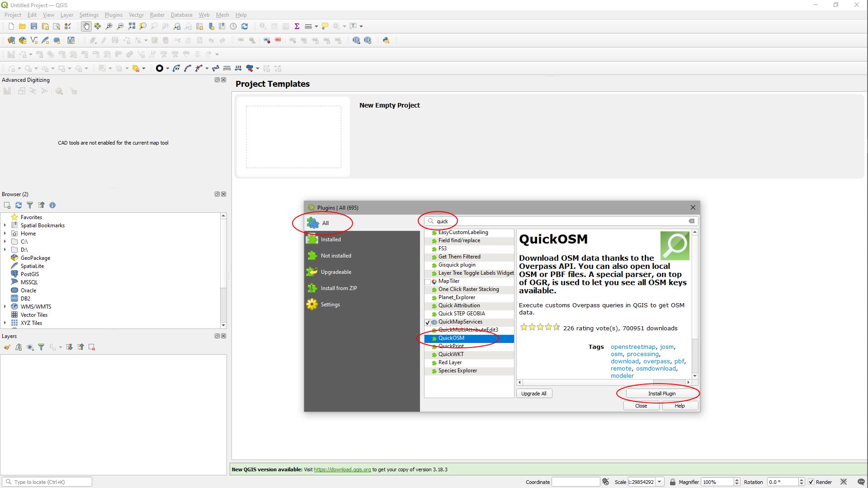This screenshot has height=488, width=868.
Task: Expand the Spatial Bookmarks tree node
Action: click(5, 225)
